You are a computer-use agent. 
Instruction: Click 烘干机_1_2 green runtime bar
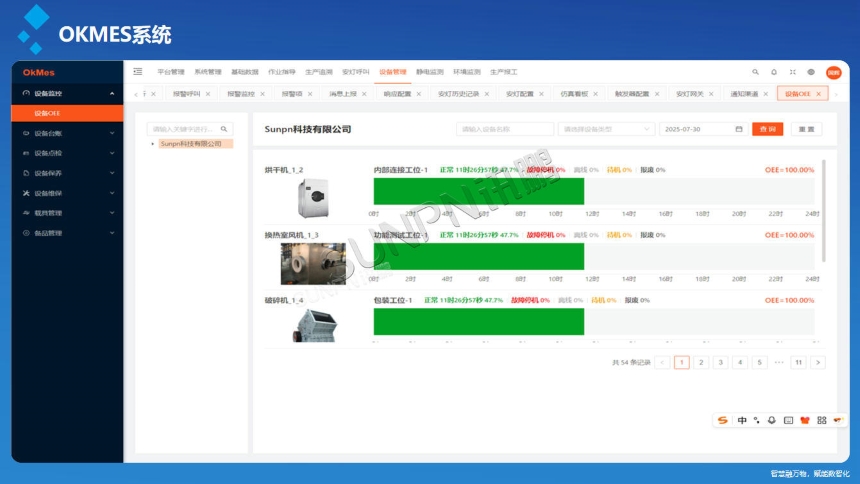tap(479, 191)
